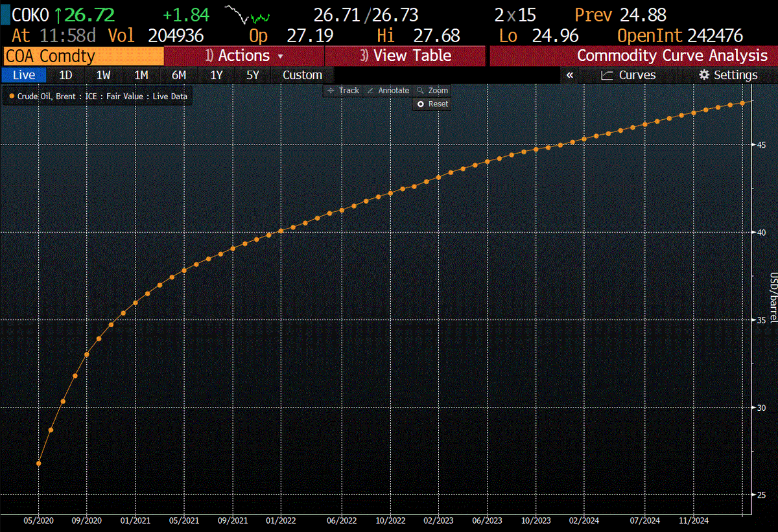Switch to the 1D range tab
The width and height of the screenshot is (778, 532).
coord(65,75)
